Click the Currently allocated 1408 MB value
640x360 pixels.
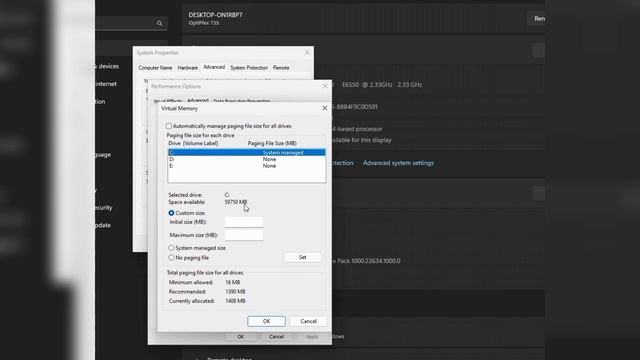coord(236,301)
